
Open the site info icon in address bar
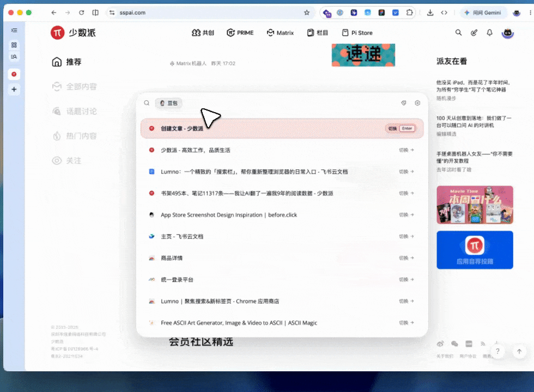[112, 13]
